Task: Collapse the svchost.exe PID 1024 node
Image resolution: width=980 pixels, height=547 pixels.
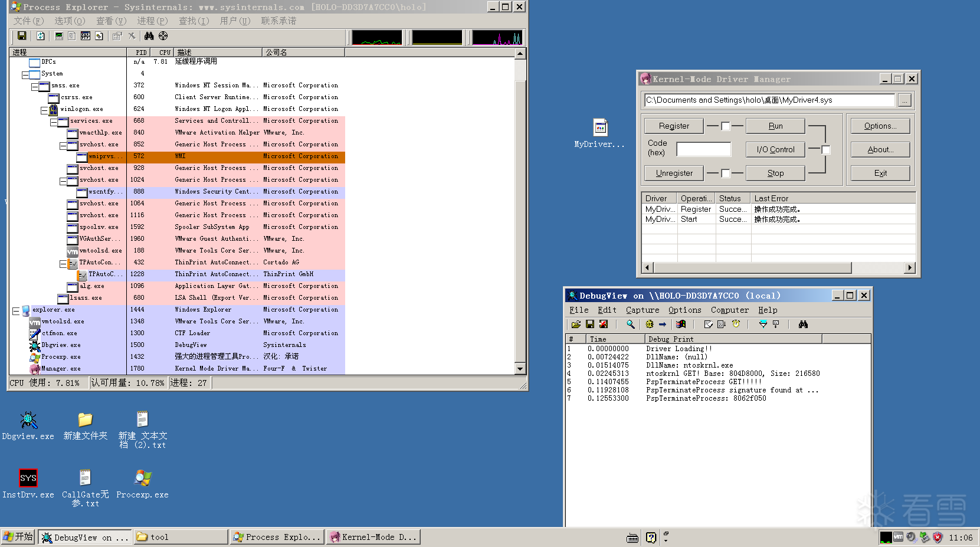Action: (x=63, y=181)
